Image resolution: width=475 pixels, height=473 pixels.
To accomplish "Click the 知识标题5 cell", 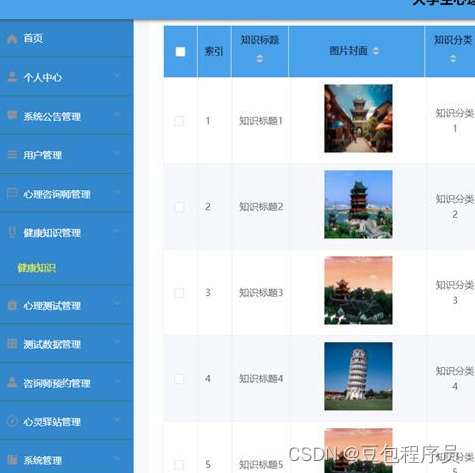I will [x=261, y=464].
